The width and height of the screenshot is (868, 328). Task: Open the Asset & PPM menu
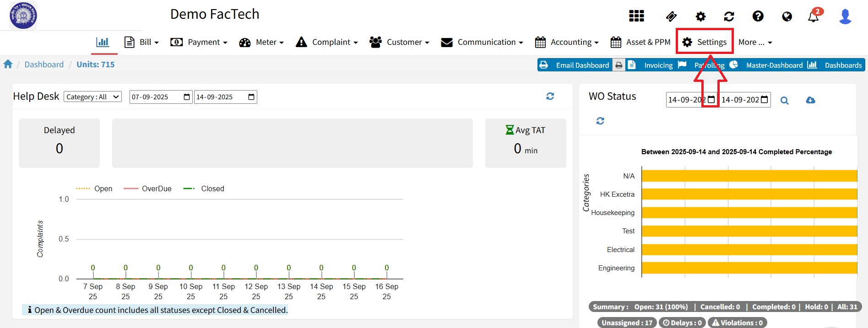640,42
